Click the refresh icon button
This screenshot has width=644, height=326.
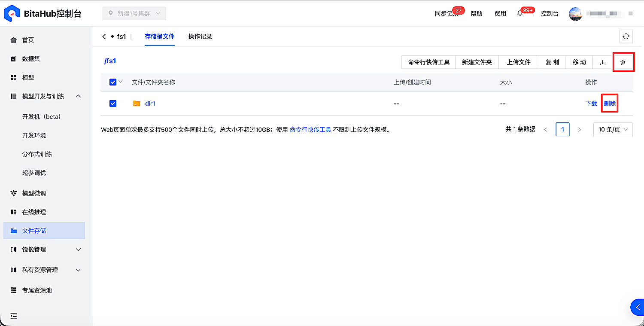626,37
